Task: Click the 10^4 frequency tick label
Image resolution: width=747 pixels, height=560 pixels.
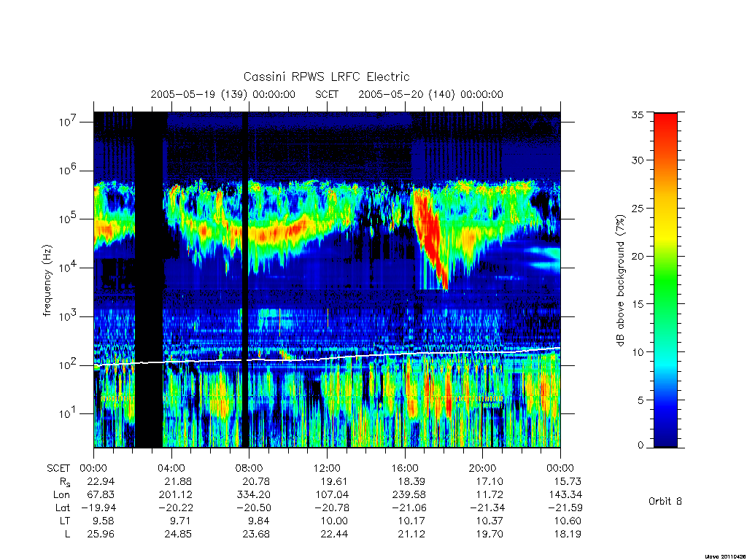Action: click(x=68, y=268)
